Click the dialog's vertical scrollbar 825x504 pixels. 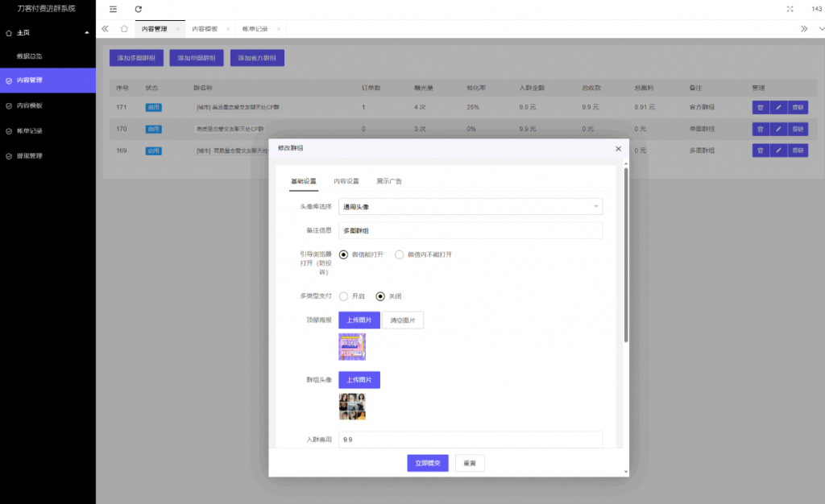[x=626, y=258]
